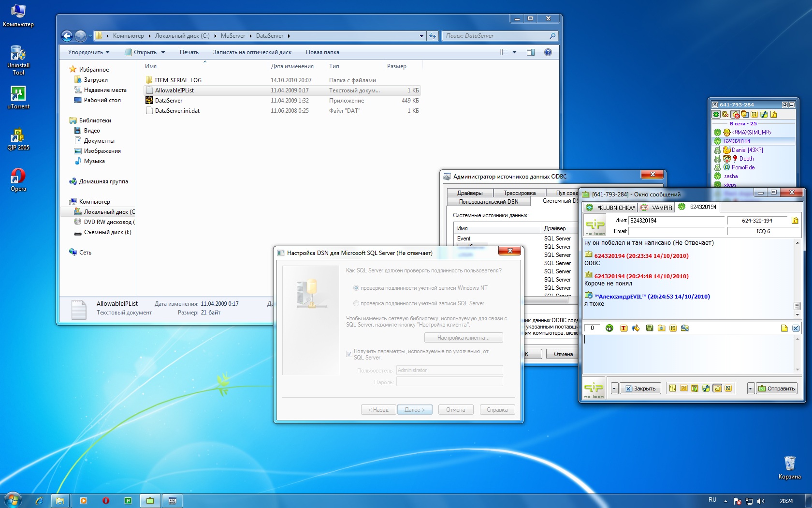
Task: Open the dropdown arrow next to Открыть
Action: (x=163, y=52)
